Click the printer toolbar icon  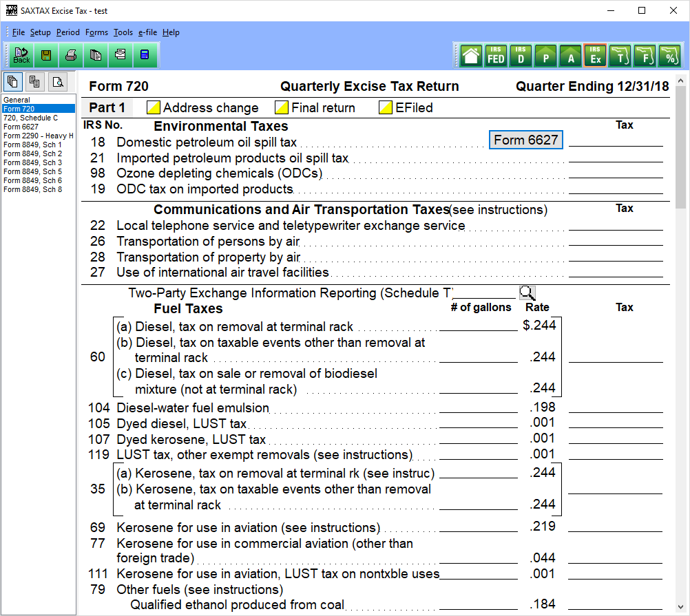coord(71,55)
